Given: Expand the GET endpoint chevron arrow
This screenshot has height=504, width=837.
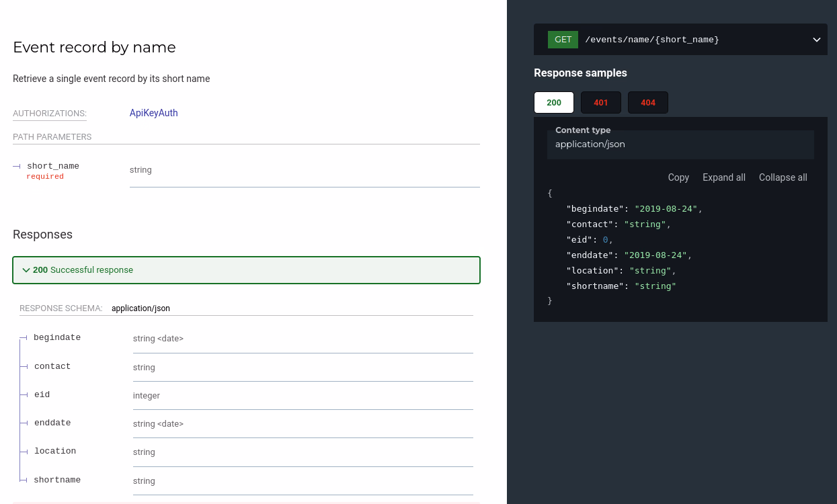Looking at the screenshot, I should click(816, 40).
